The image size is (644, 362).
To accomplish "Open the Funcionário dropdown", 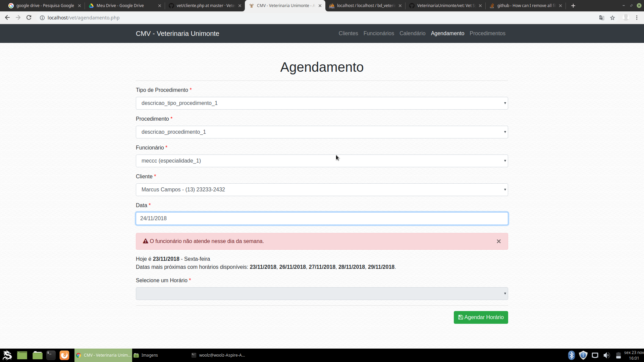I will coord(322,161).
